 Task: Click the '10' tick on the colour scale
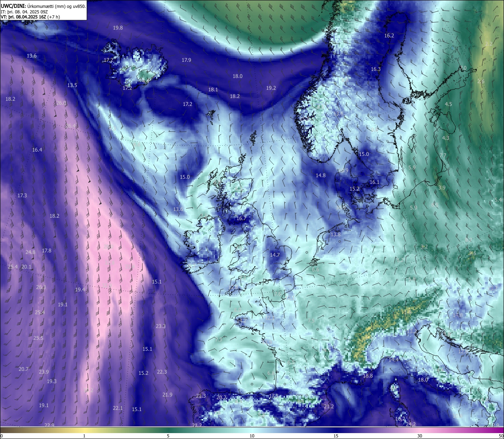[x=252, y=435]
